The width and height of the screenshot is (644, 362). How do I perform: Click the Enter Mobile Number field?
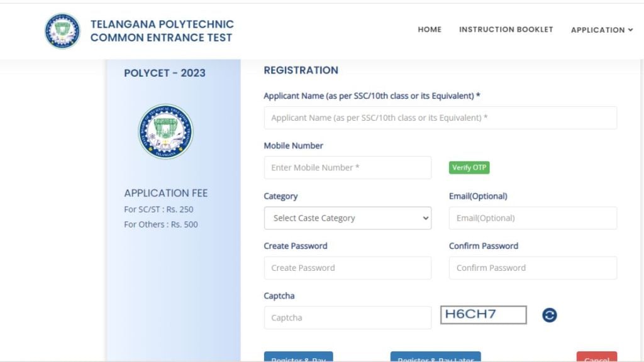click(x=348, y=168)
